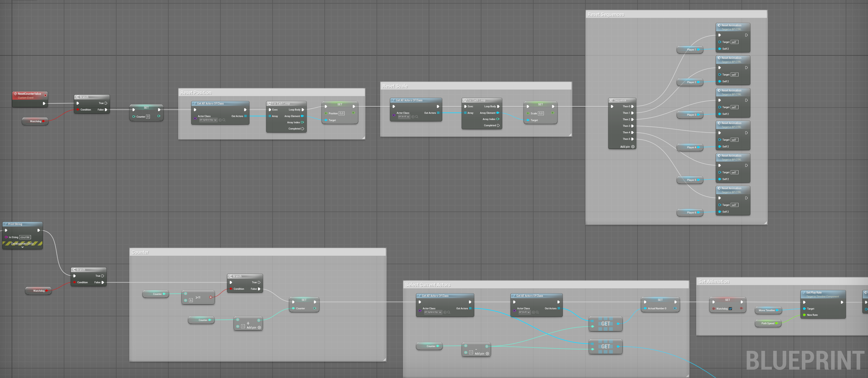Click the Set Play Rate function icon
Viewport: 868px width, 378px height.
click(x=804, y=293)
